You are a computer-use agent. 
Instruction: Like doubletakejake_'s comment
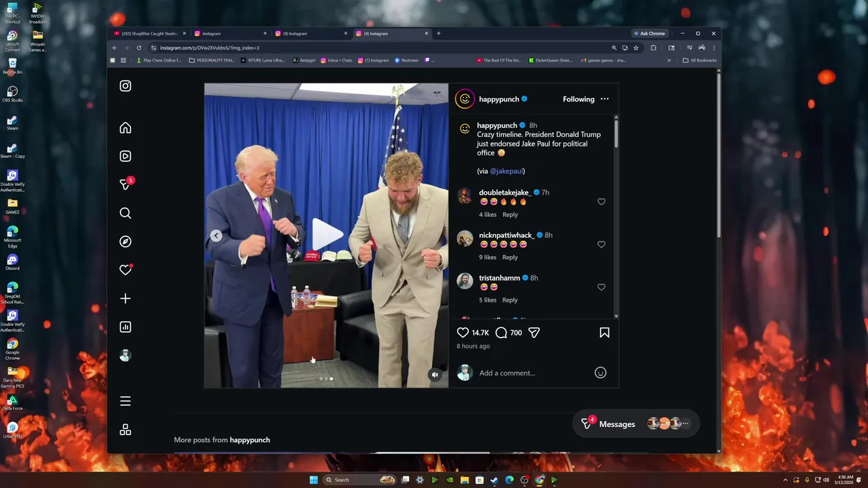[x=601, y=202]
